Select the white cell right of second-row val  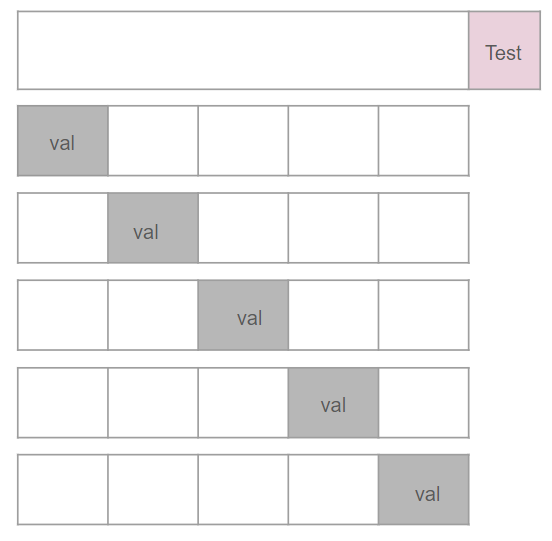click(243, 228)
